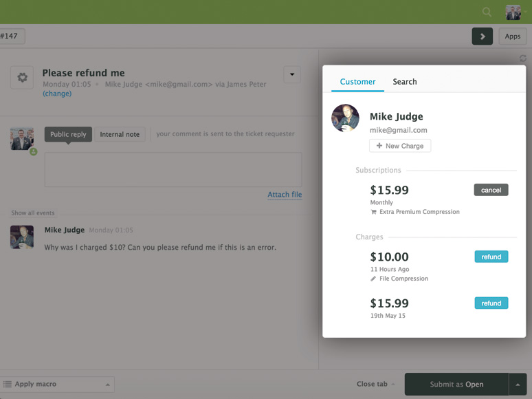This screenshot has height=399, width=532.
Task: Cancel the $15.99 monthly subscription
Action: (x=491, y=190)
